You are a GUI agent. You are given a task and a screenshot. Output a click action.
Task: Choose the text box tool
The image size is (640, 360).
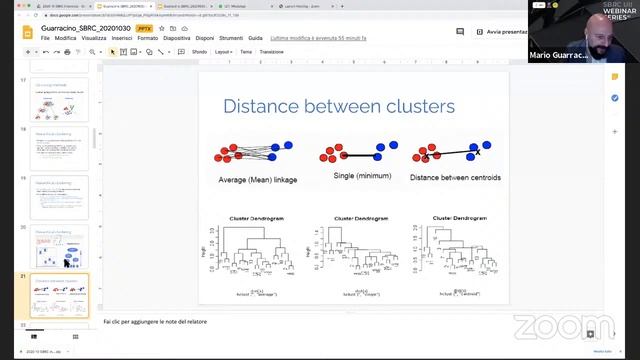(123, 52)
